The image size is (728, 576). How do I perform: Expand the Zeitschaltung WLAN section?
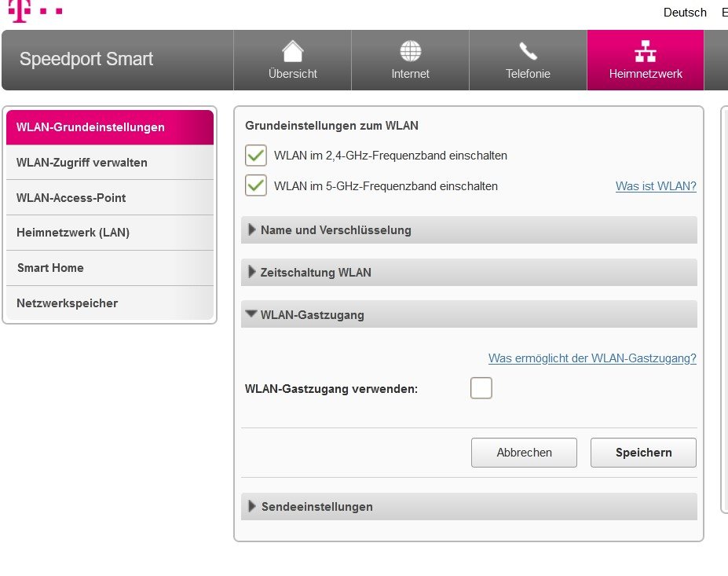469,272
